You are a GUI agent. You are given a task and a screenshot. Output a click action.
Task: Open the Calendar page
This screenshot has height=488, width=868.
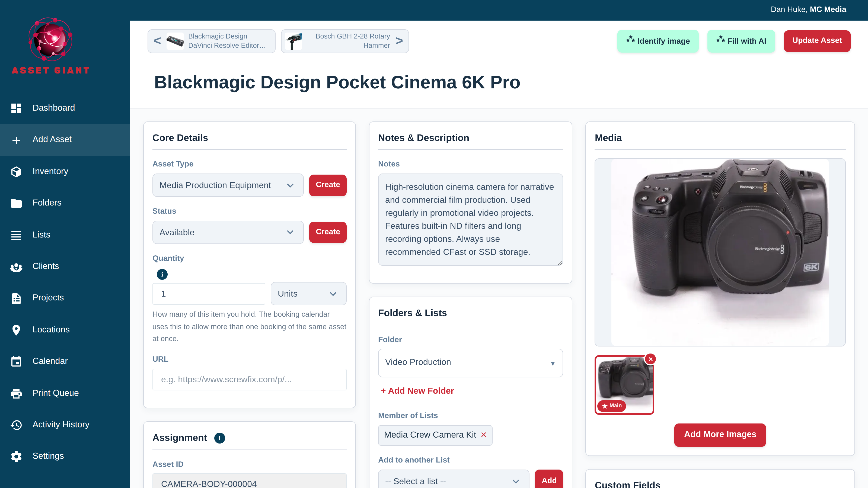coord(65,361)
